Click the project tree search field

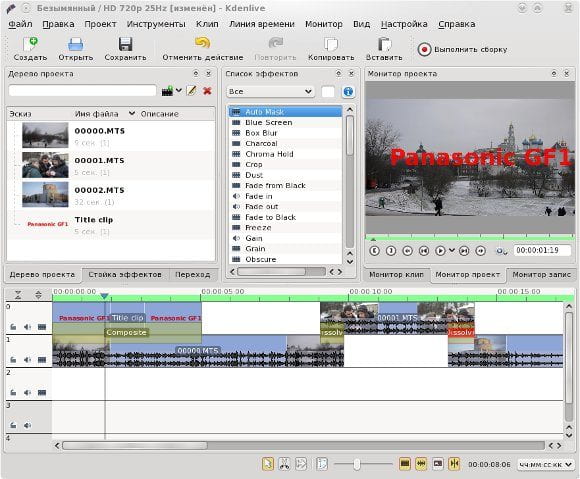tap(82, 91)
